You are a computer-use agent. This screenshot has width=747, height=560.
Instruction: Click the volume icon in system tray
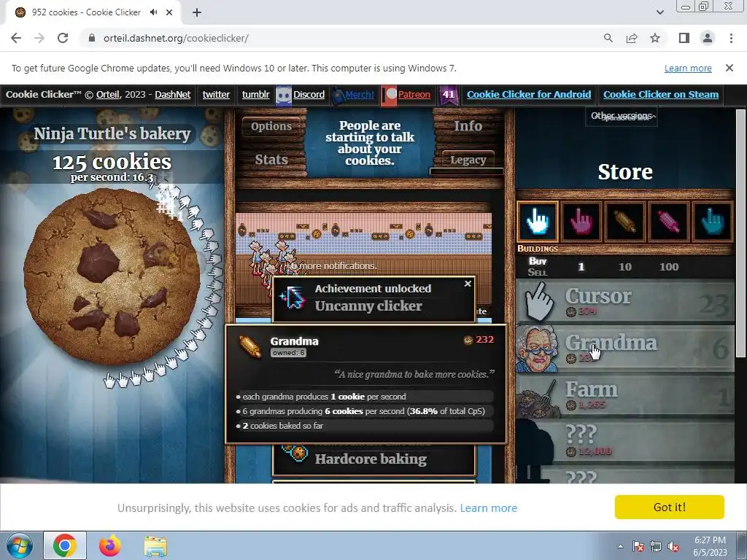(673, 546)
